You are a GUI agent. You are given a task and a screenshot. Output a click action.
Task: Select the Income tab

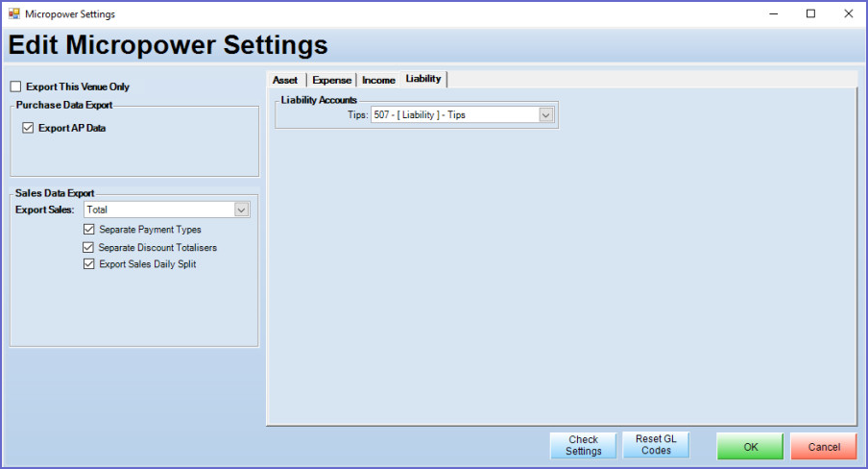378,81
